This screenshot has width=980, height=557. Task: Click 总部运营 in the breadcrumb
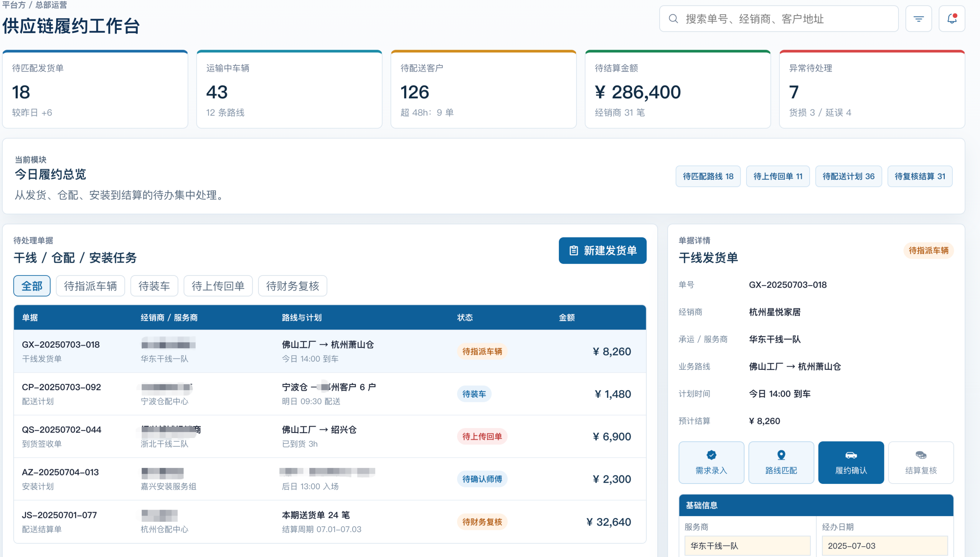tap(51, 5)
